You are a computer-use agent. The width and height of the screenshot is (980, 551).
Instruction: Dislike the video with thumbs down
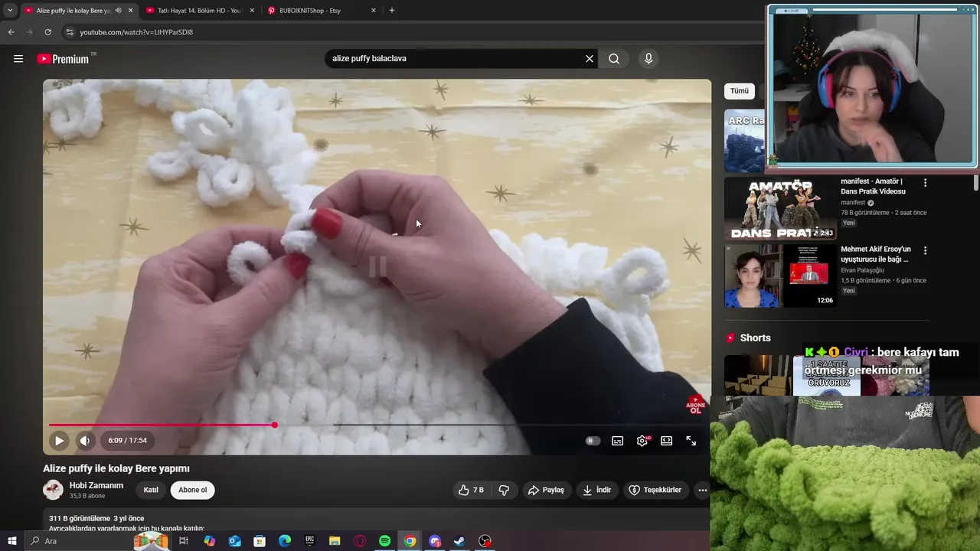504,490
